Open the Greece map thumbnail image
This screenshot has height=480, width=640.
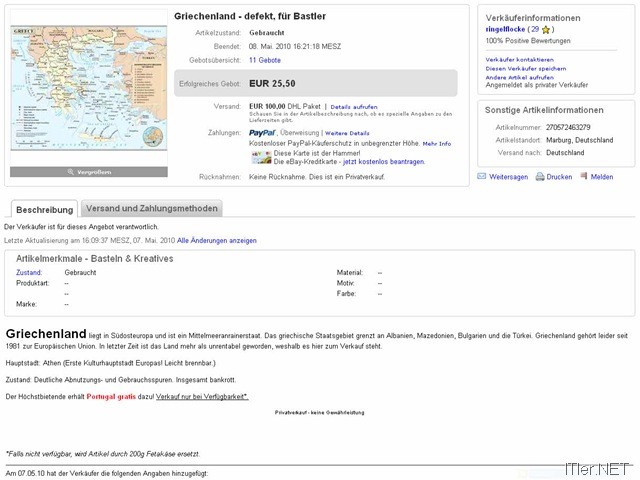[x=89, y=88]
